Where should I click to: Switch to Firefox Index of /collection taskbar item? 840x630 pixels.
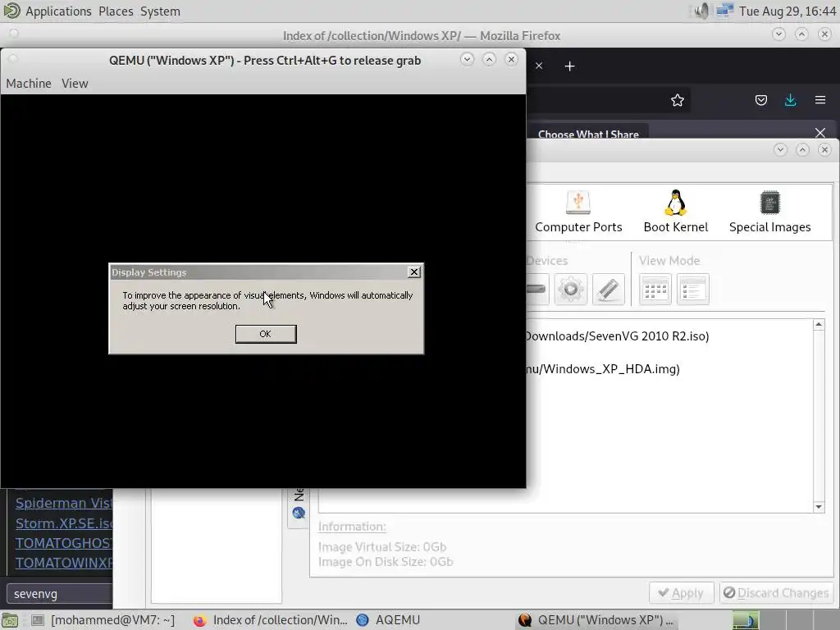[x=271, y=620]
